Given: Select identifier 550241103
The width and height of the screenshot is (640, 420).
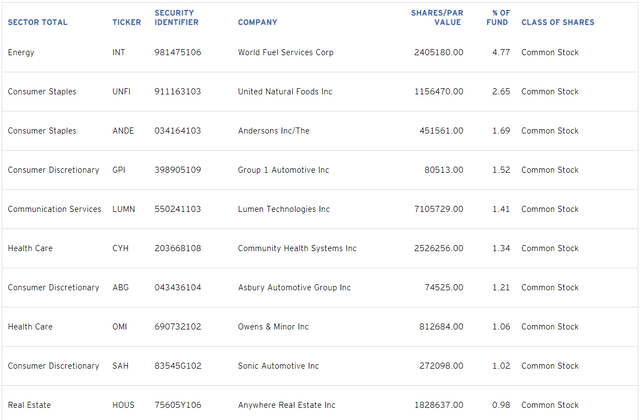Looking at the screenshot, I should 178,209.
